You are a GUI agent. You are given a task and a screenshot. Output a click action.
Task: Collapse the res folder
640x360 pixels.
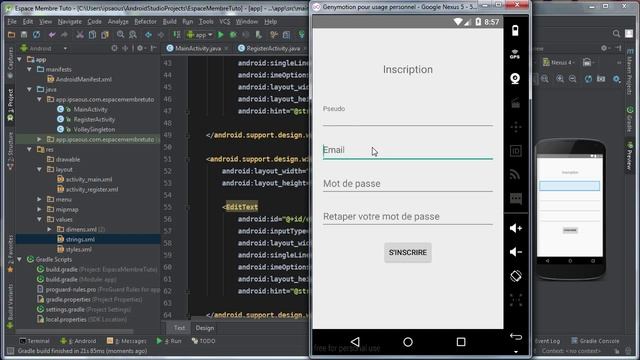click(x=29, y=149)
